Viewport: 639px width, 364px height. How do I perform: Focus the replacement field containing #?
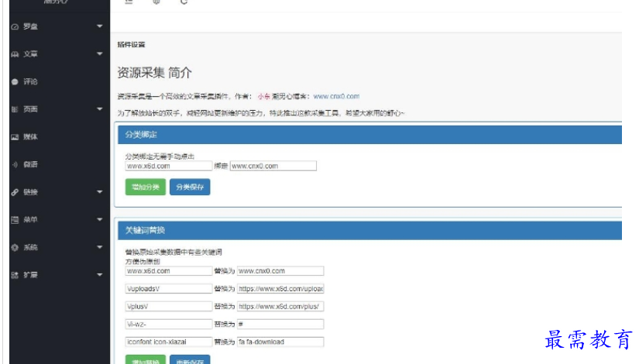(x=280, y=324)
